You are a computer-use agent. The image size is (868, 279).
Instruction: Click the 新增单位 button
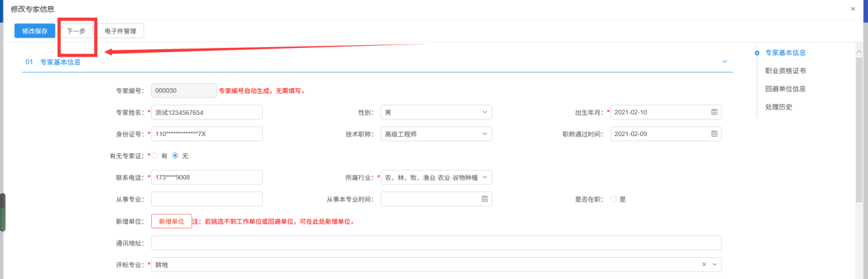point(171,222)
